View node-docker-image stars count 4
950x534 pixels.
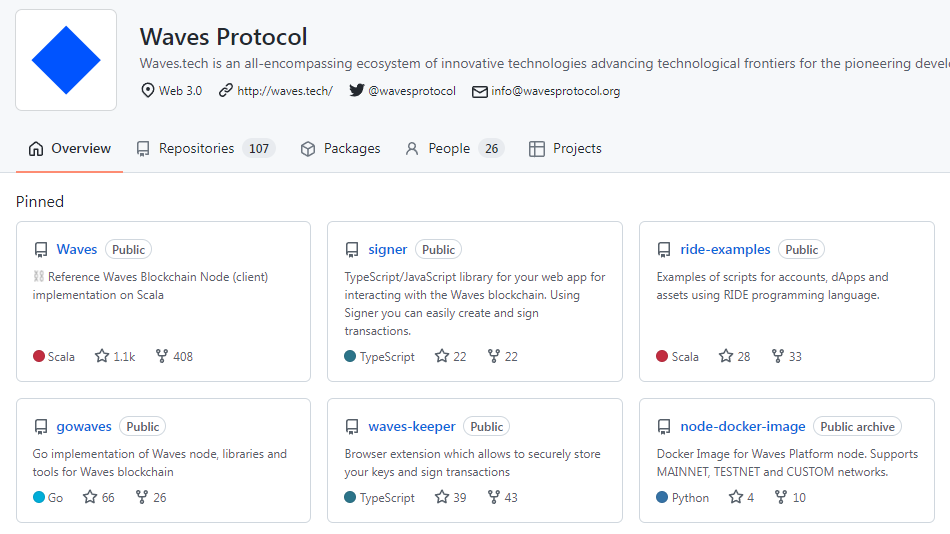tap(742, 497)
